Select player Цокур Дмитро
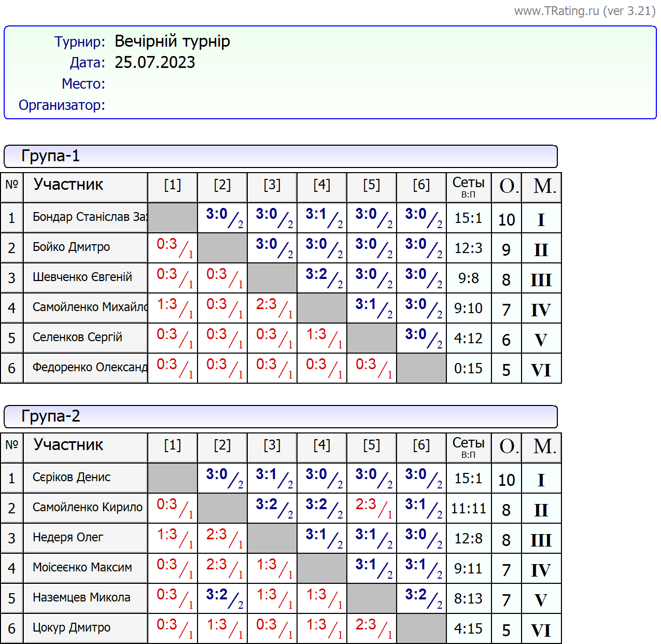 tap(72, 628)
